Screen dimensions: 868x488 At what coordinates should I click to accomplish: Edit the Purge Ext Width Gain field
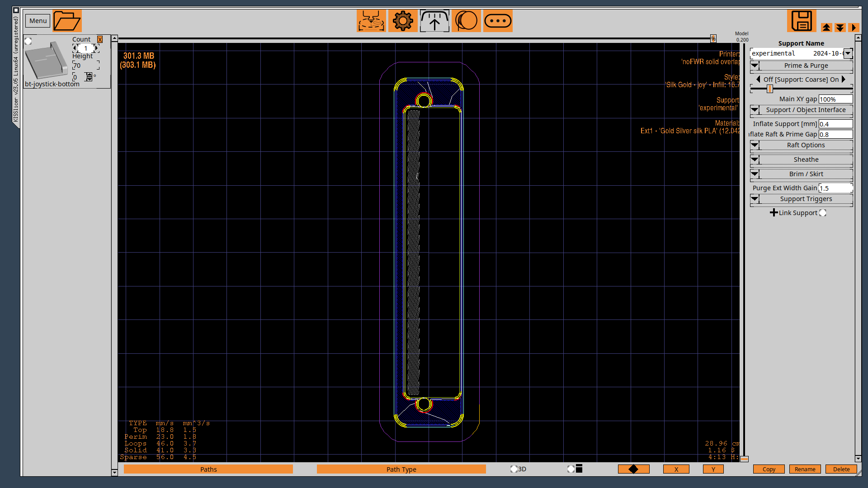[835, 188]
